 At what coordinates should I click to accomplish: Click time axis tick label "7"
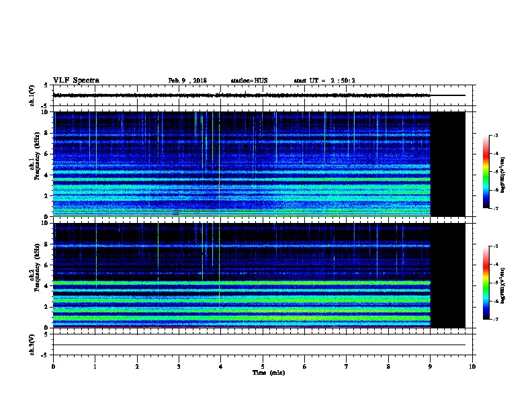(x=347, y=367)
